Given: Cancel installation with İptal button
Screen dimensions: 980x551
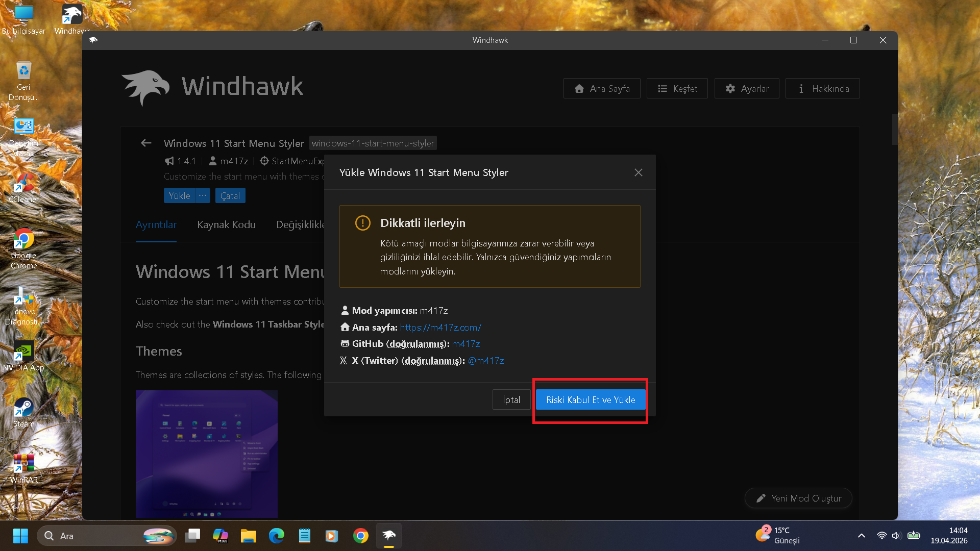Looking at the screenshot, I should pos(511,400).
